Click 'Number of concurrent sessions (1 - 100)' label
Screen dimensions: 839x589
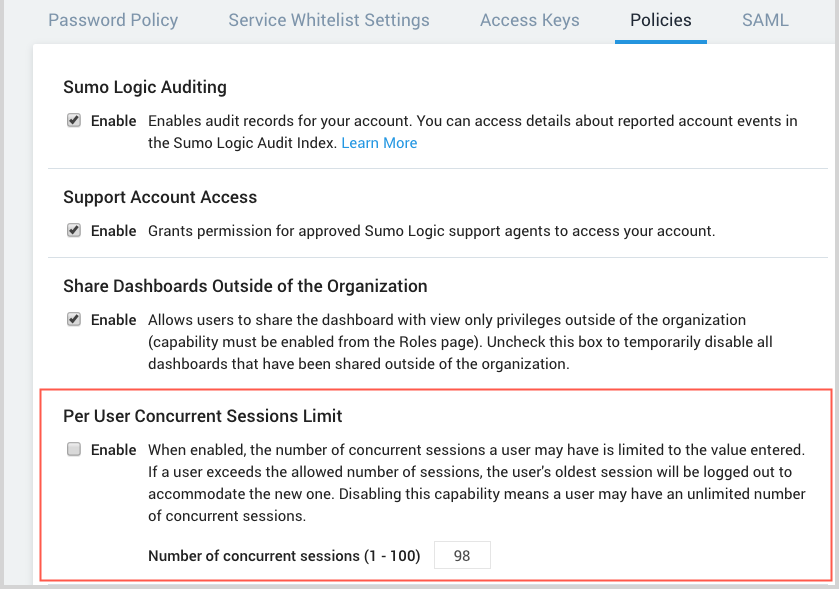[284, 556]
